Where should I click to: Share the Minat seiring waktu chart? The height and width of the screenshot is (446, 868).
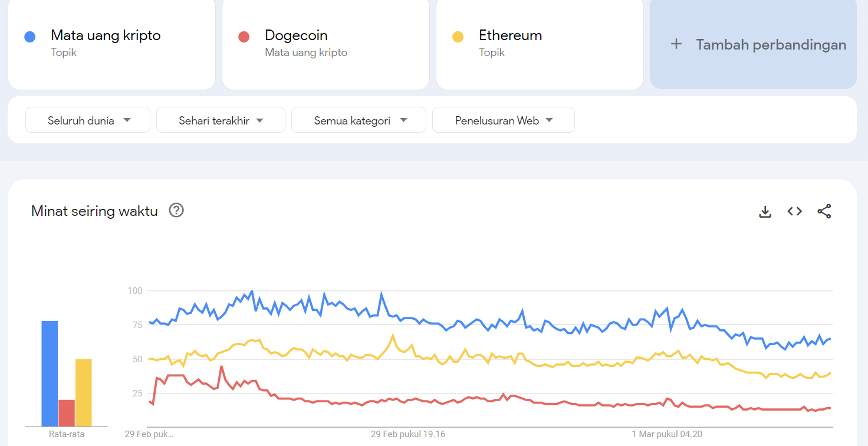(x=824, y=211)
